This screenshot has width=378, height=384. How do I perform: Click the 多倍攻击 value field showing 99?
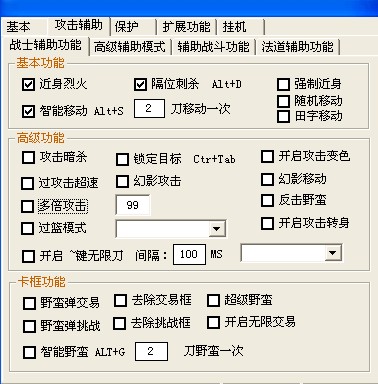click(132, 205)
